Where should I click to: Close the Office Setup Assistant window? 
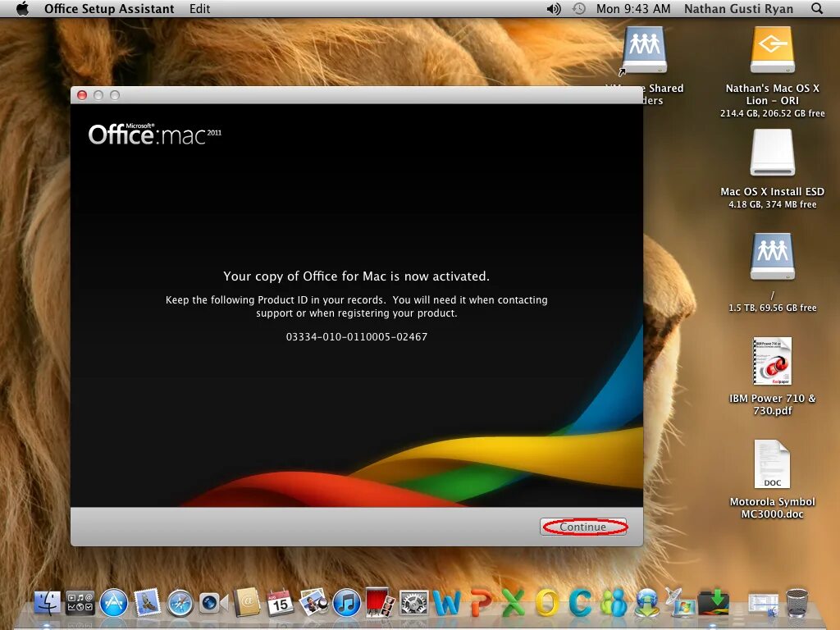coord(82,95)
